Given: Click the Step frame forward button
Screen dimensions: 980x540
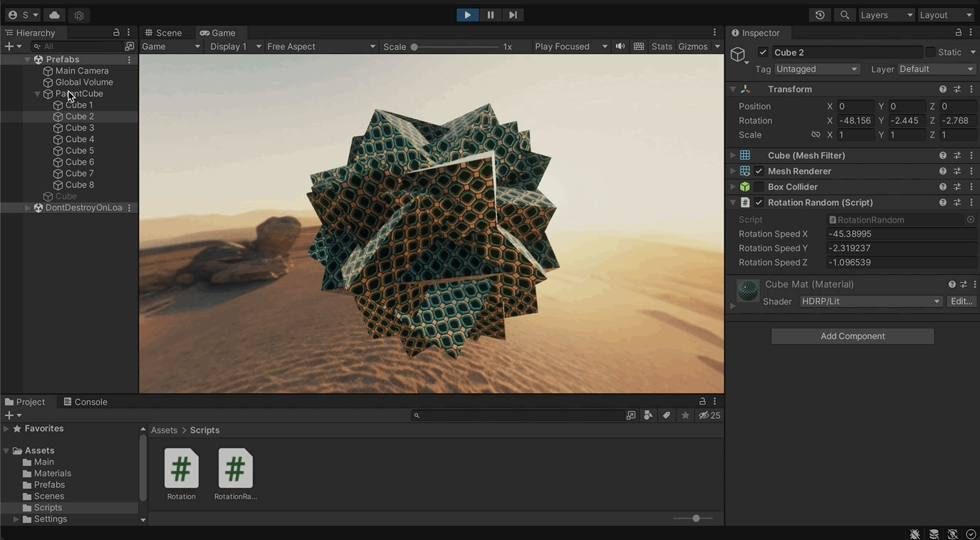Looking at the screenshot, I should coord(513,15).
